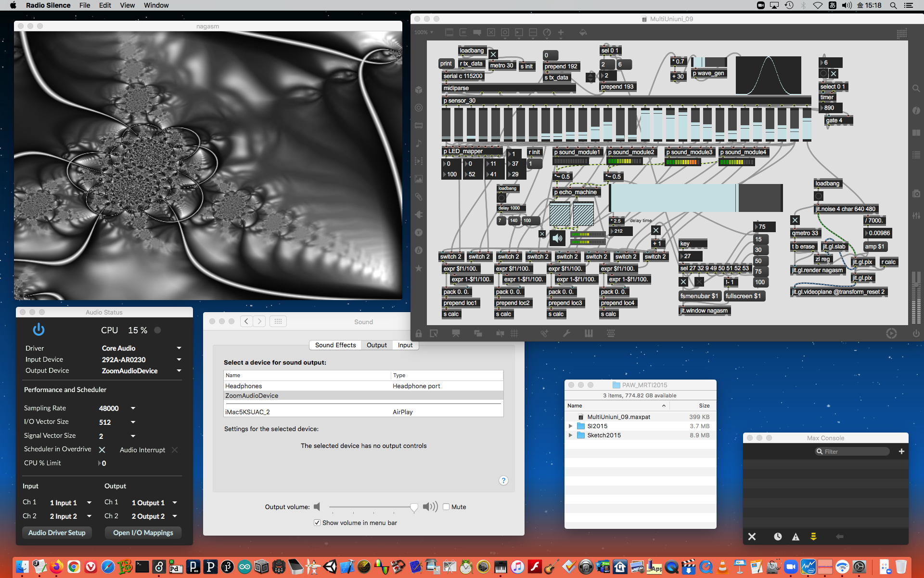Open the Sampling Rate dropdown

coord(133,408)
